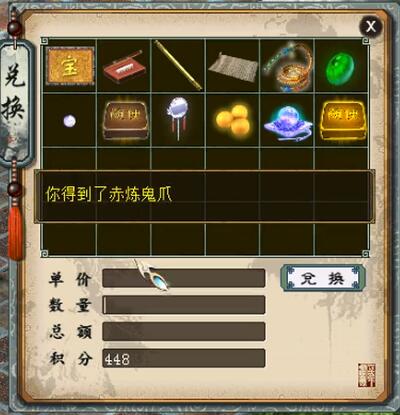Pick the red box item

(x=124, y=68)
